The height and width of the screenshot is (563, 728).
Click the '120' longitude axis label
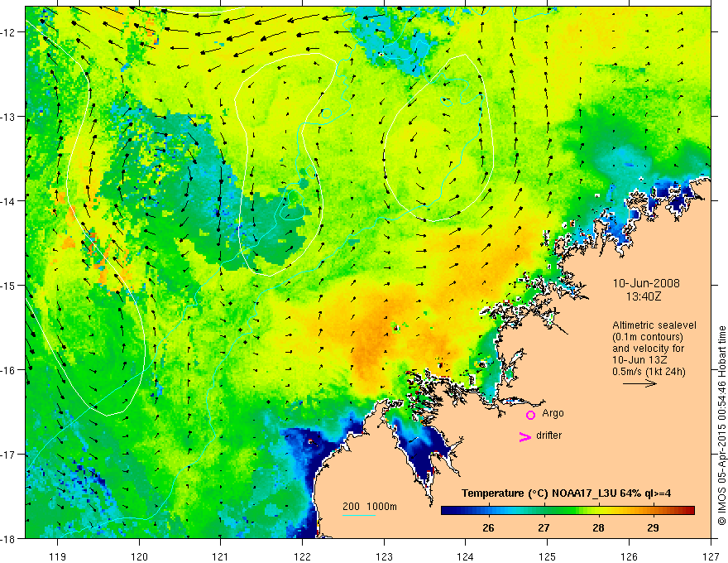point(139,556)
